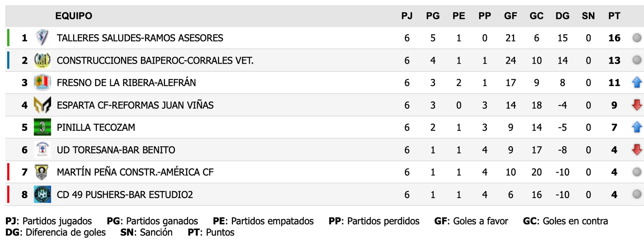The height and width of the screenshot is (242, 644).
Task: Click the Esparta CF-Reformas Juan Viñas logo
Action: tap(42, 105)
